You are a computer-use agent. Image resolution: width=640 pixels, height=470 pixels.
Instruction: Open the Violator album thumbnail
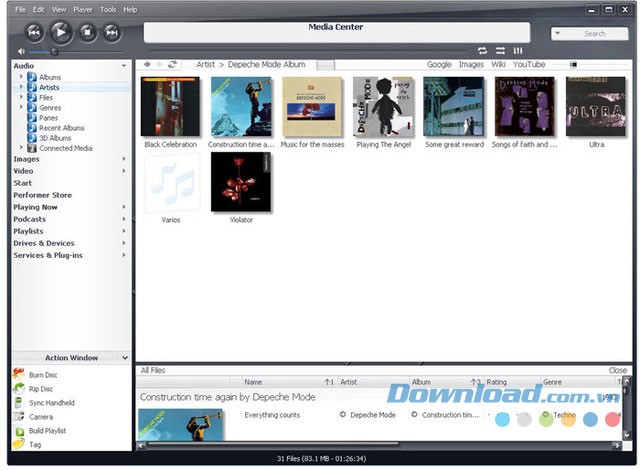240,182
